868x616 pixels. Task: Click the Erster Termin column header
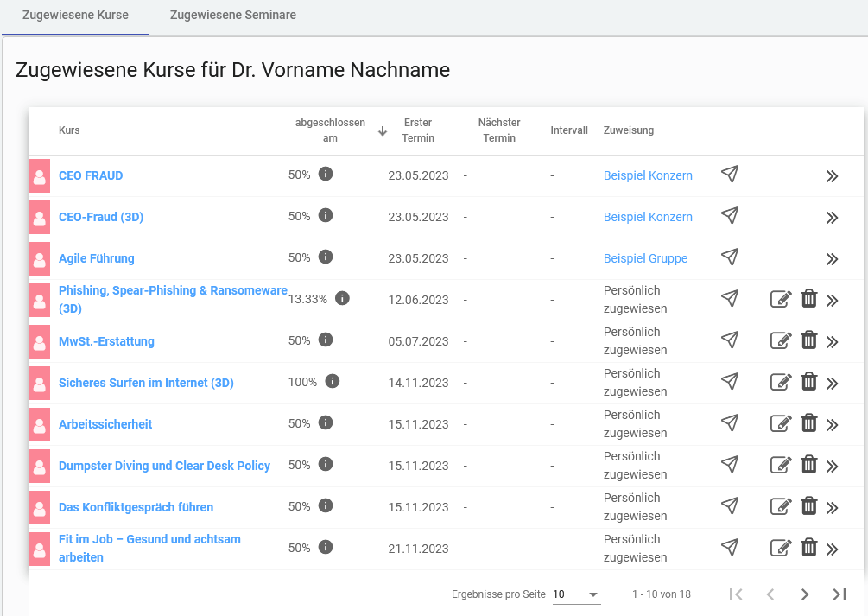(x=418, y=130)
